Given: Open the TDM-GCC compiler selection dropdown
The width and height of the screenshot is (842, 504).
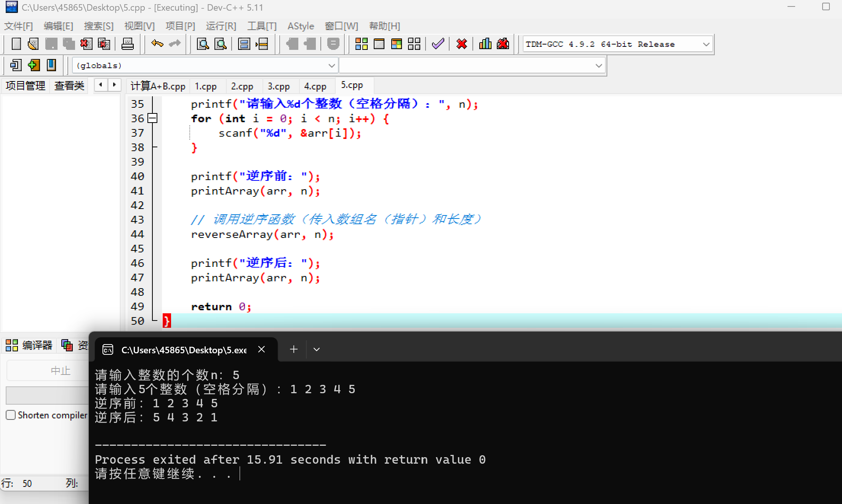Looking at the screenshot, I should (706, 44).
